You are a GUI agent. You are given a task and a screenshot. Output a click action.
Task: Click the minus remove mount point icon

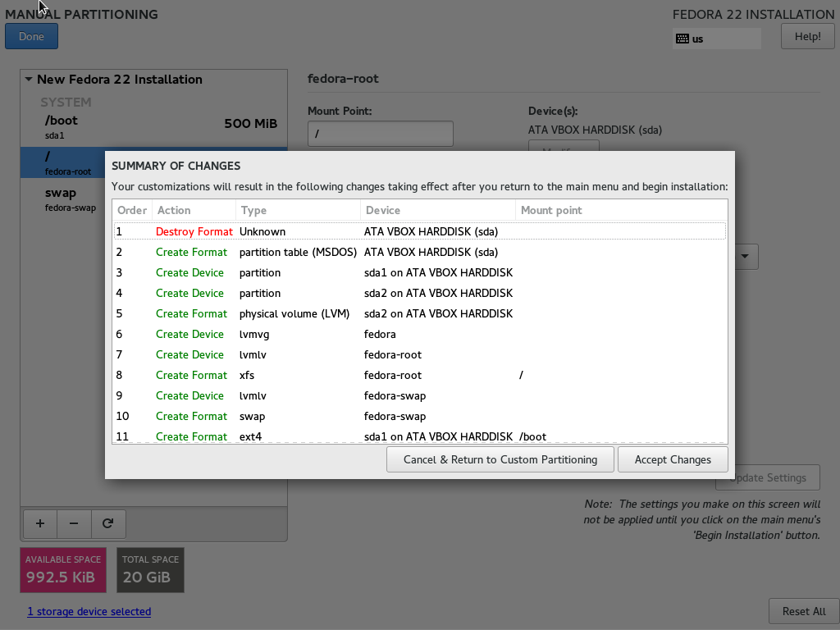coord(74,523)
